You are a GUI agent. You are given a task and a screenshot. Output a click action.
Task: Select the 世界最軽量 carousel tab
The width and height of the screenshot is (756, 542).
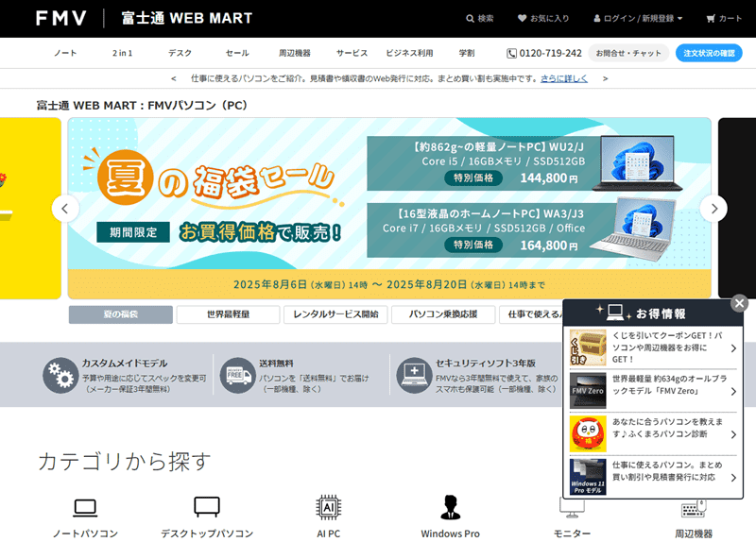pyautogui.click(x=228, y=314)
